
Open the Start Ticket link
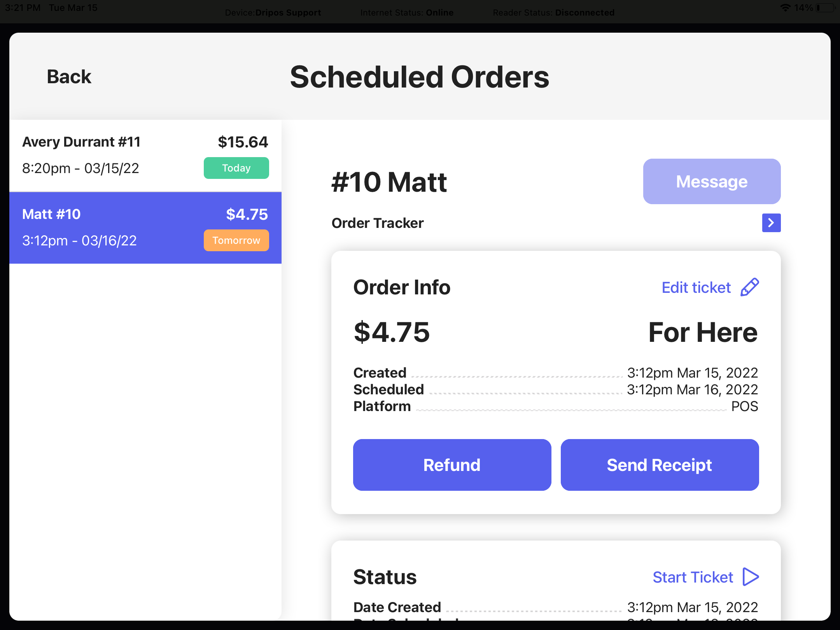click(693, 577)
